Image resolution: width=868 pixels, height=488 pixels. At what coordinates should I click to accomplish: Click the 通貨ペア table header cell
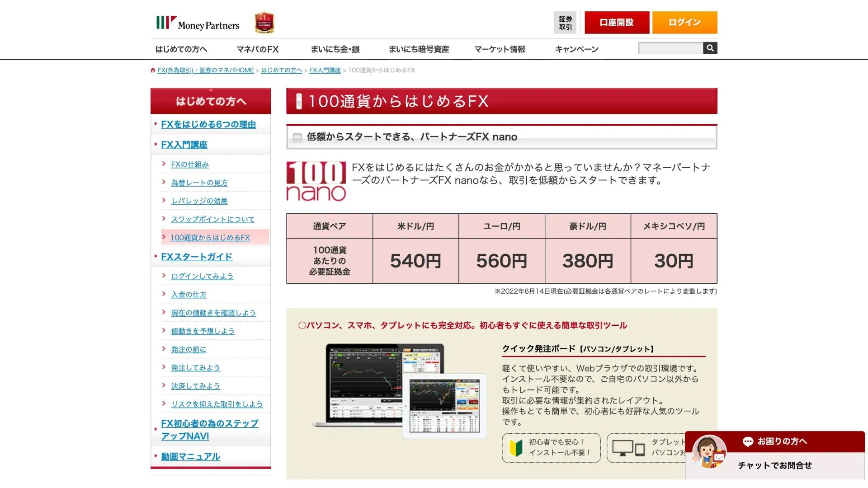[330, 226]
